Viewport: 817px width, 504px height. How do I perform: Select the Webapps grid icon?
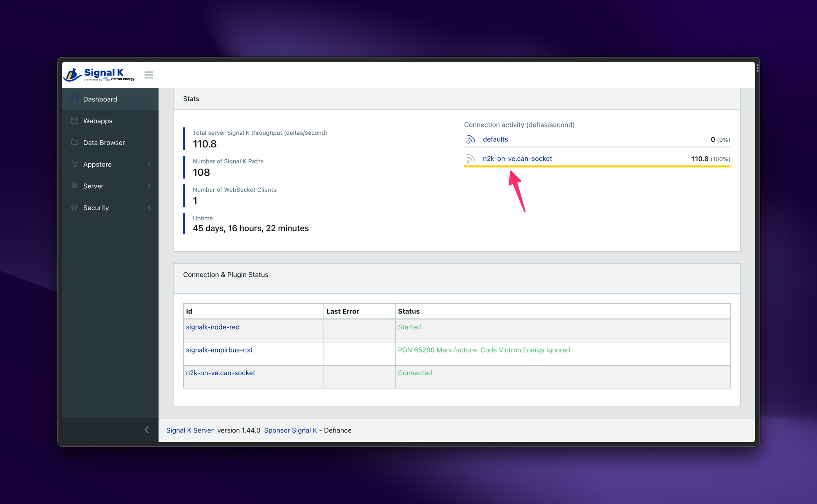tap(74, 121)
